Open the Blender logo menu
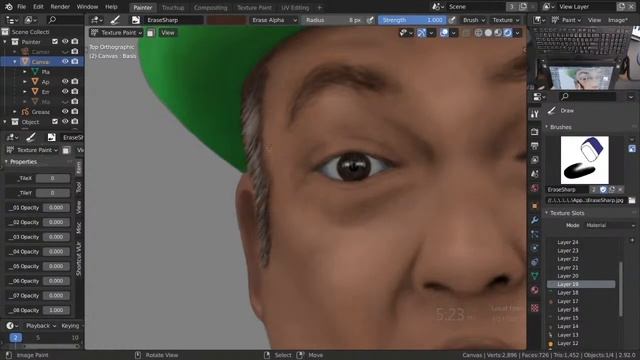The image size is (640, 360). click(9, 7)
